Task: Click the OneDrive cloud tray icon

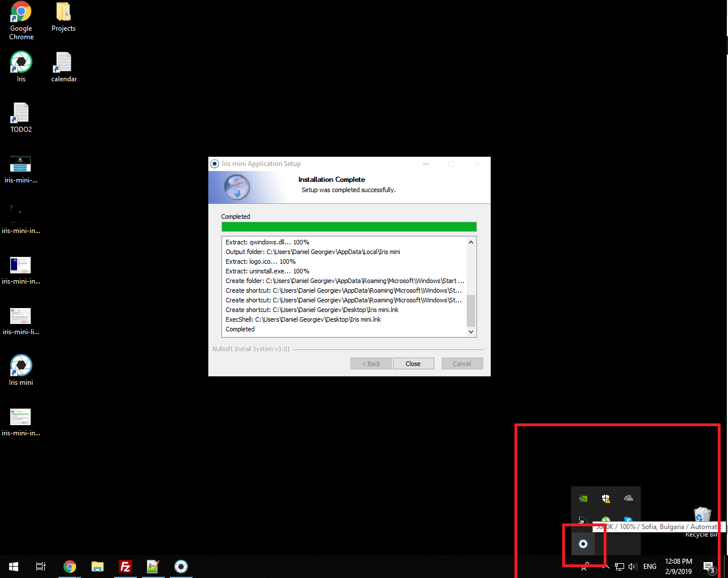Action: [x=629, y=498]
